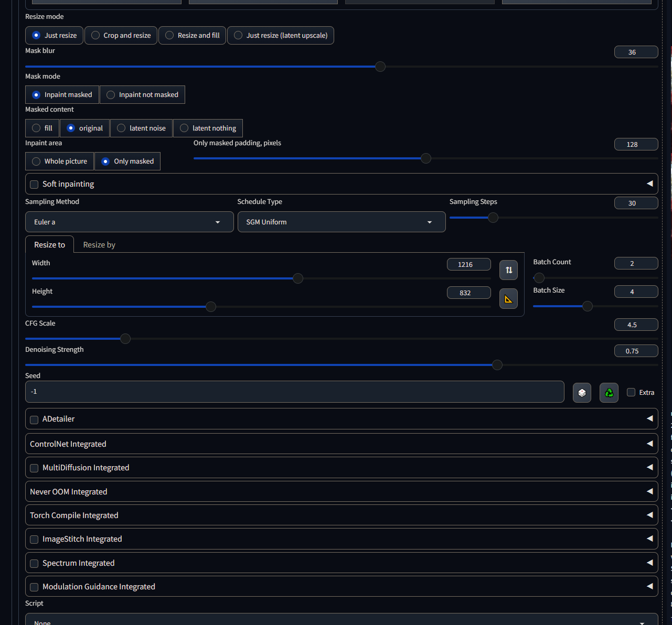Enable ImageStitch Integrated checkbox
This screenshot has width=672, height=625.
click(34, 539)
